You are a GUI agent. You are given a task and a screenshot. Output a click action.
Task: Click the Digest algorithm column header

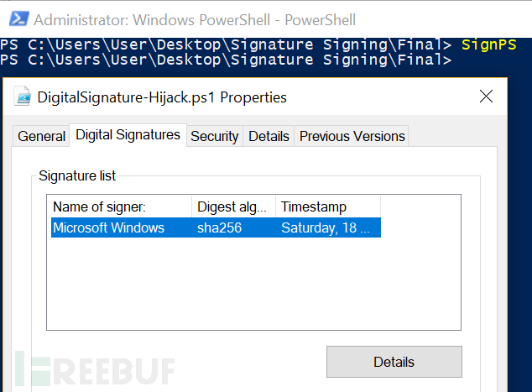tap(234, 206)
